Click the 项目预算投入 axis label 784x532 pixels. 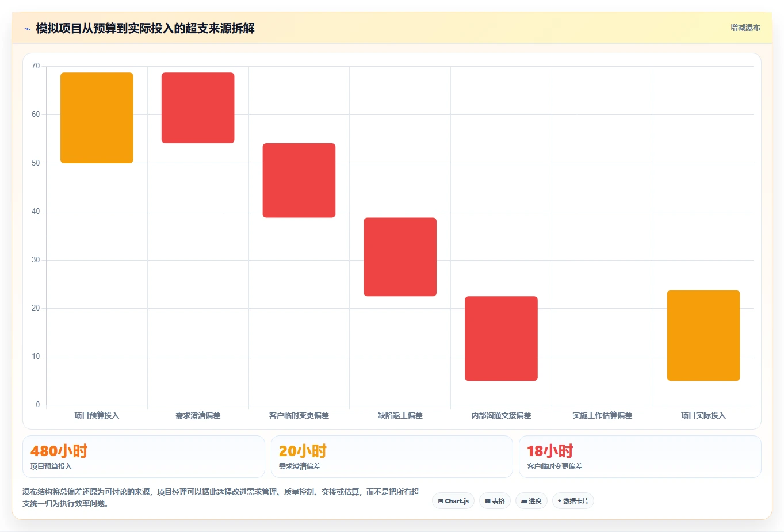click(x=97, y=415)
